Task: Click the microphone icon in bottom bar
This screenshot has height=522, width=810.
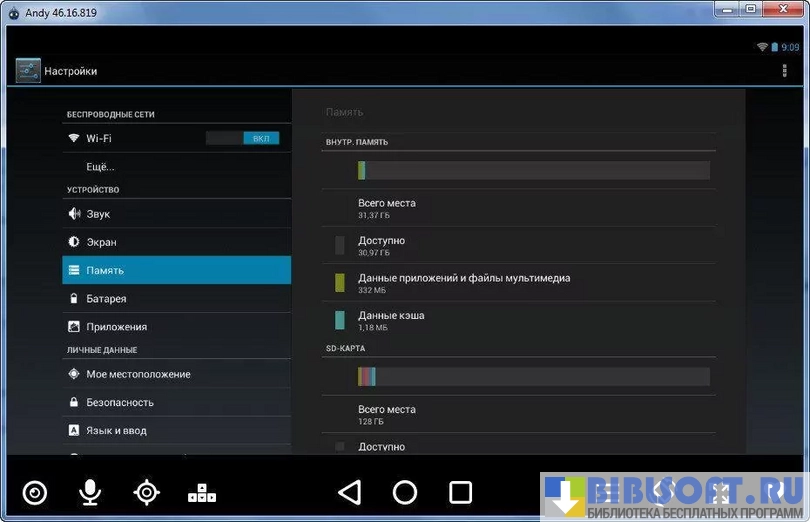Action: coord(90,492)
